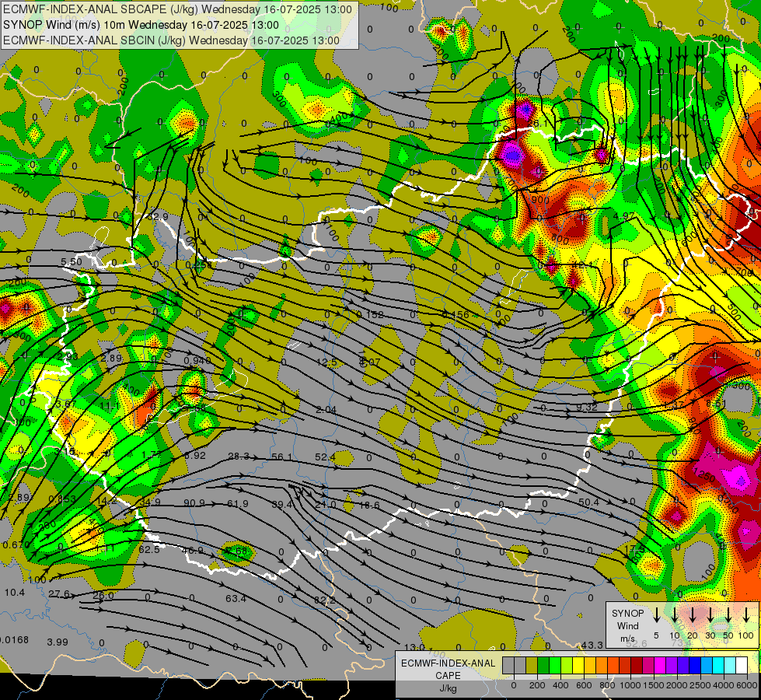Click the '9.32' value on map

(x=587, y=407)
